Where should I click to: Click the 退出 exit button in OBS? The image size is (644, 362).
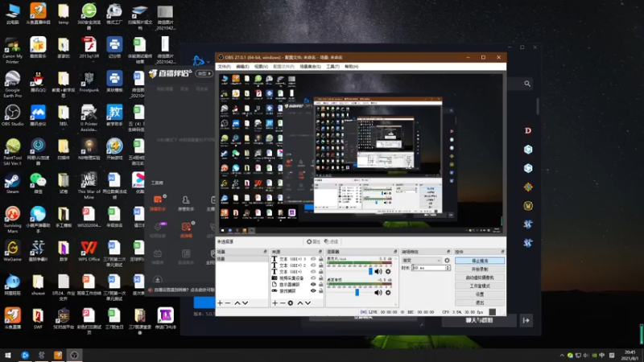[x=480, y=302]
